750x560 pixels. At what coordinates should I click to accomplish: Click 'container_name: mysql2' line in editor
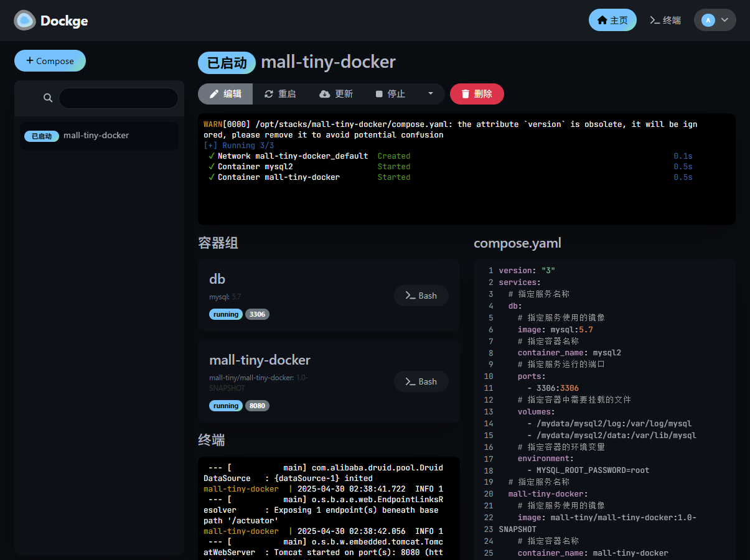569,353
